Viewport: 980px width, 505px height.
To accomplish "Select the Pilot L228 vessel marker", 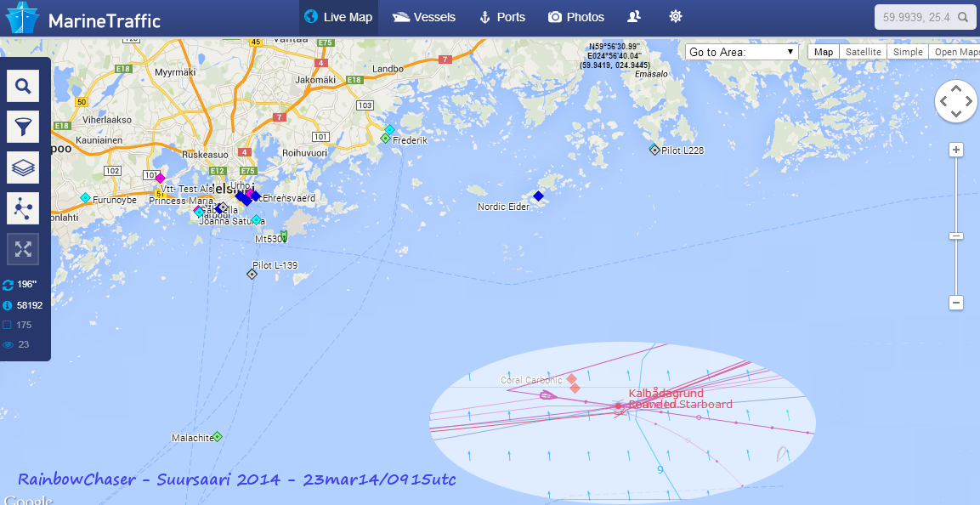I will click(654, 150).
